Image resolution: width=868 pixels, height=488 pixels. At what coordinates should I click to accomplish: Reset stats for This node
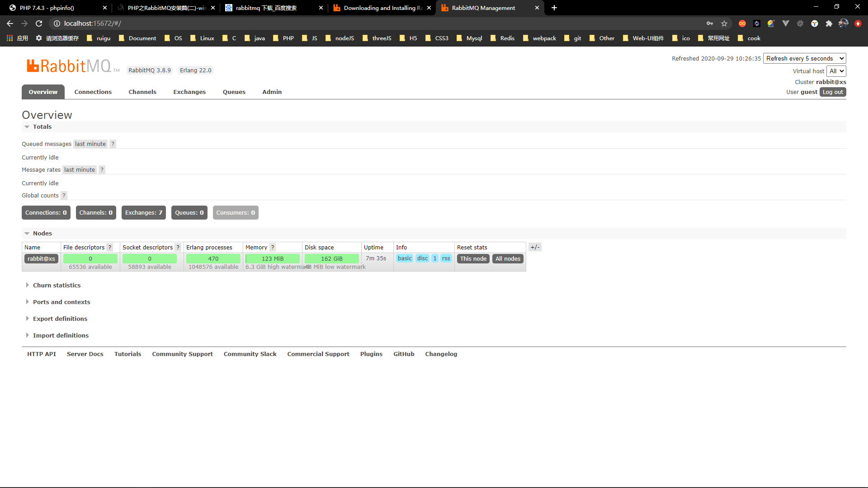(x=473, y=259)
